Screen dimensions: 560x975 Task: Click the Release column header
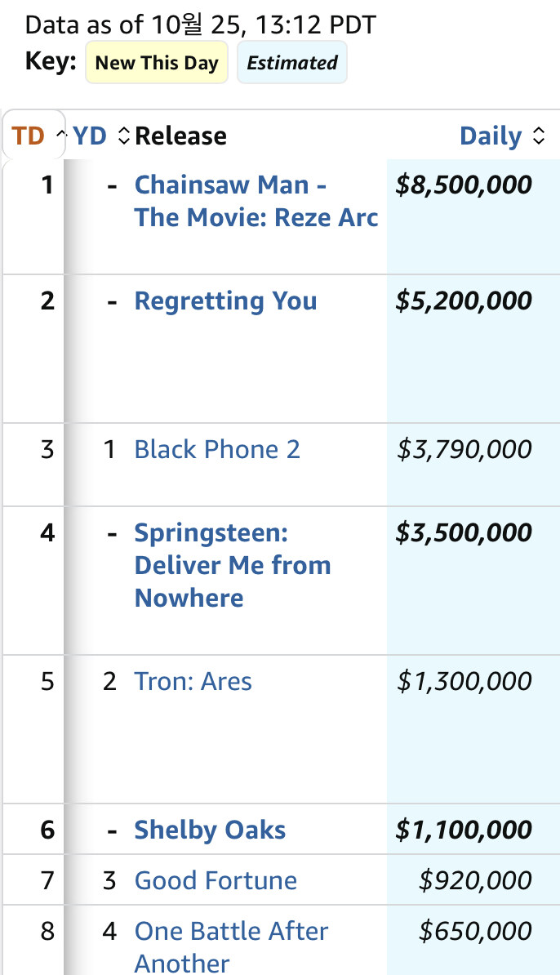[x=181, y=136]
